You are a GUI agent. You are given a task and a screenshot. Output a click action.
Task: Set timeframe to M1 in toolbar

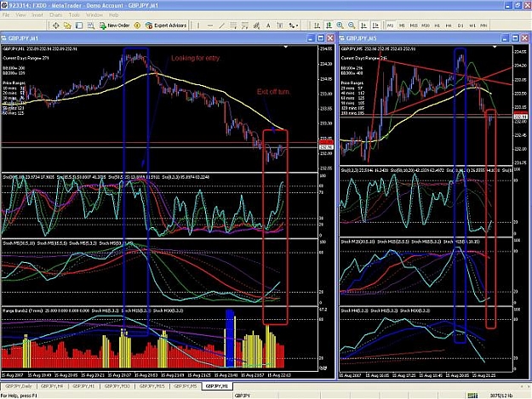(391, 26)
